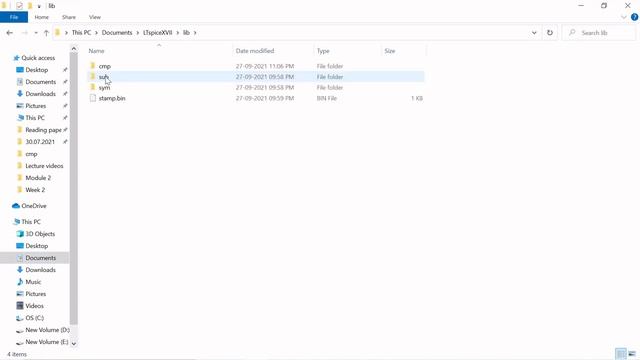Refresh the lib folder view
Viewport: 640px width, 360px height.
coord(550,33)
